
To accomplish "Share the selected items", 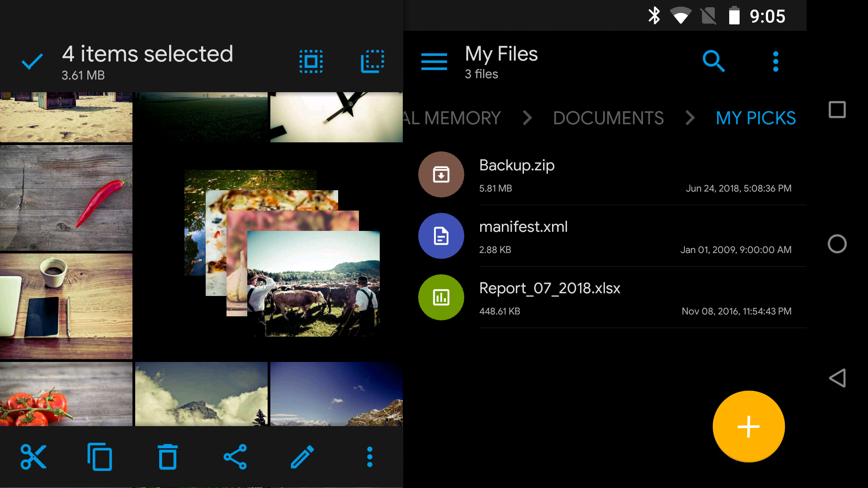I will click(235, 456).
